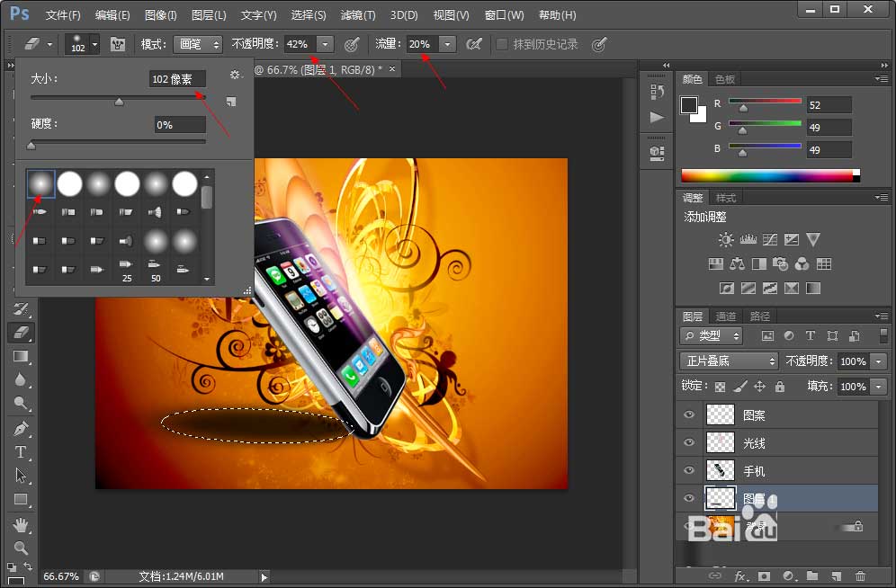Screen dimensions: 896x588
Task: Toggle lock transparent pixels
Action: point(720,387)
